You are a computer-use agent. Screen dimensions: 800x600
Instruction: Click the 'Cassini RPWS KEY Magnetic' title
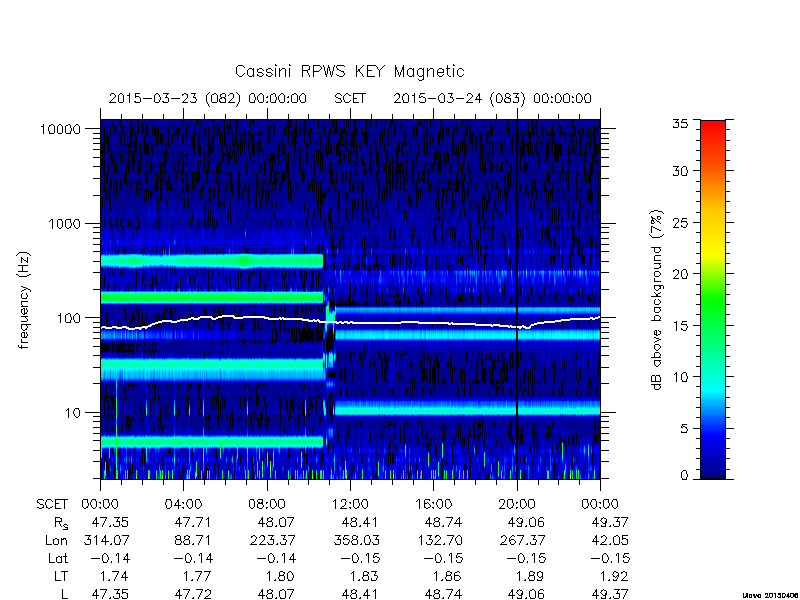pos(349,71)
